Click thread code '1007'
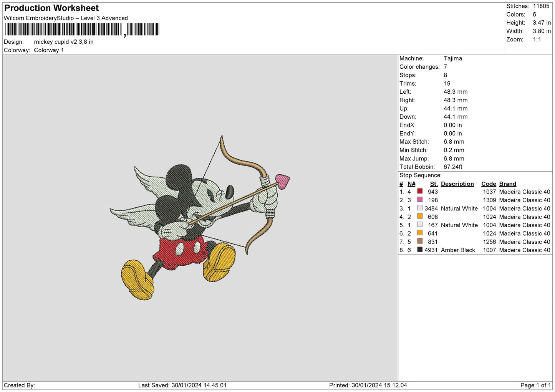The width and height of the screenshot is (555, 392). [x=490, y=250]
